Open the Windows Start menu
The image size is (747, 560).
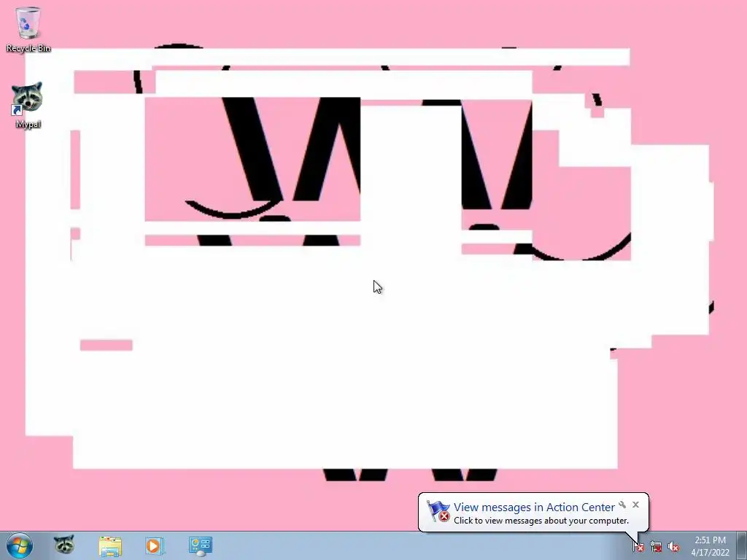click(19, 545)
